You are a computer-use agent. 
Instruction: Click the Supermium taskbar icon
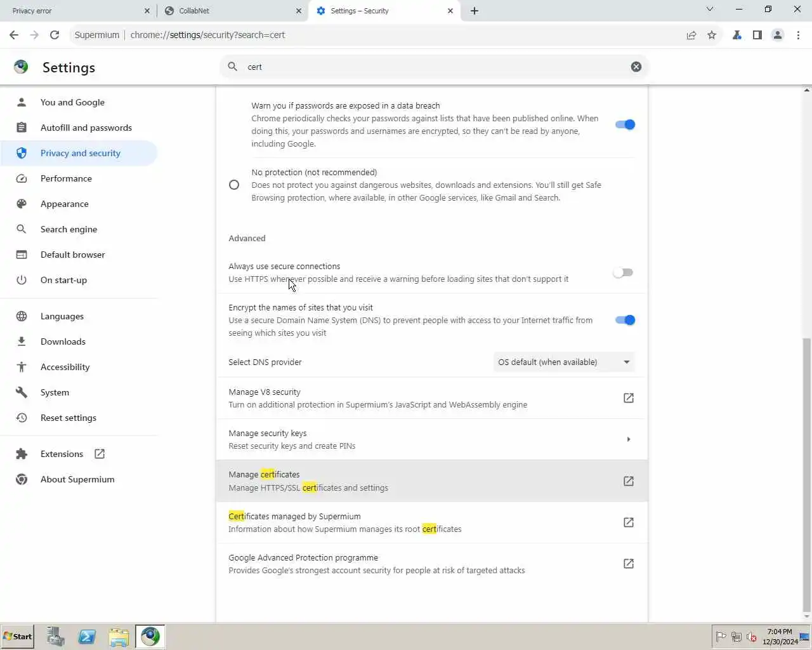150,636
